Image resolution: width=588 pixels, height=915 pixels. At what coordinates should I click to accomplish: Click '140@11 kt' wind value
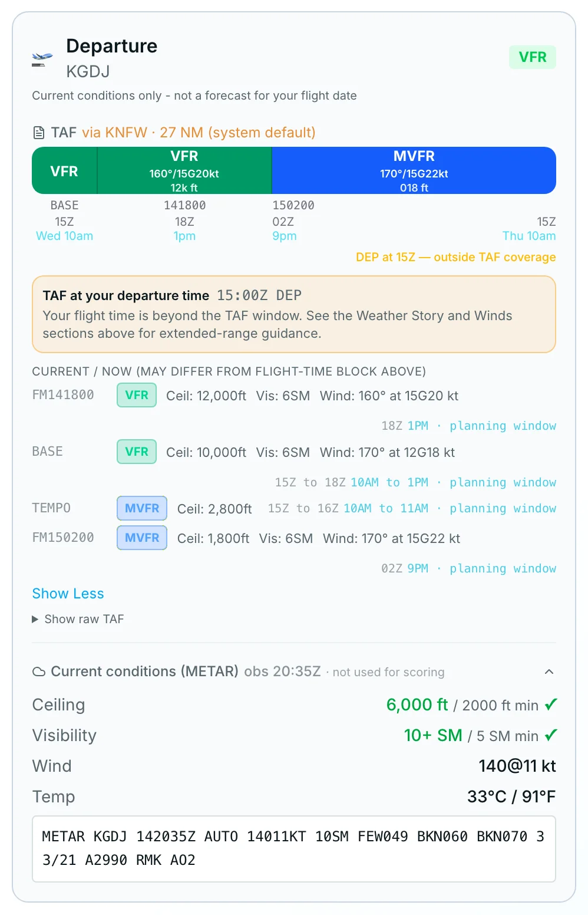[x=517, y=766]
